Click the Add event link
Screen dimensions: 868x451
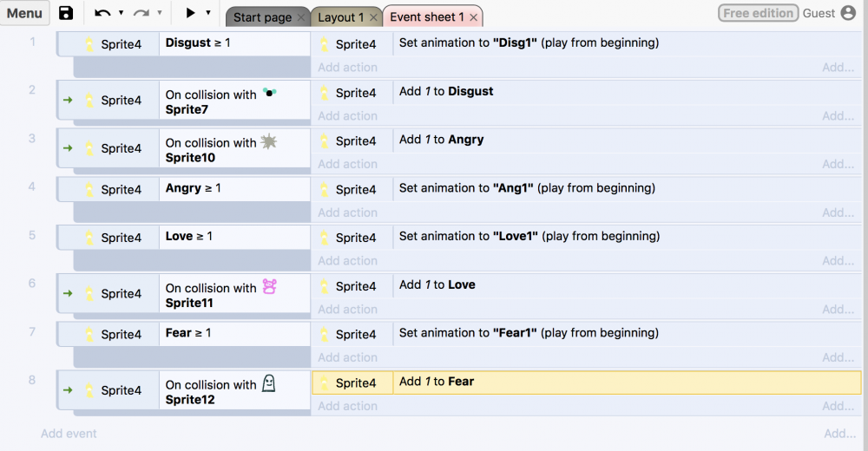pyautogui.click(x=69, y=434)
